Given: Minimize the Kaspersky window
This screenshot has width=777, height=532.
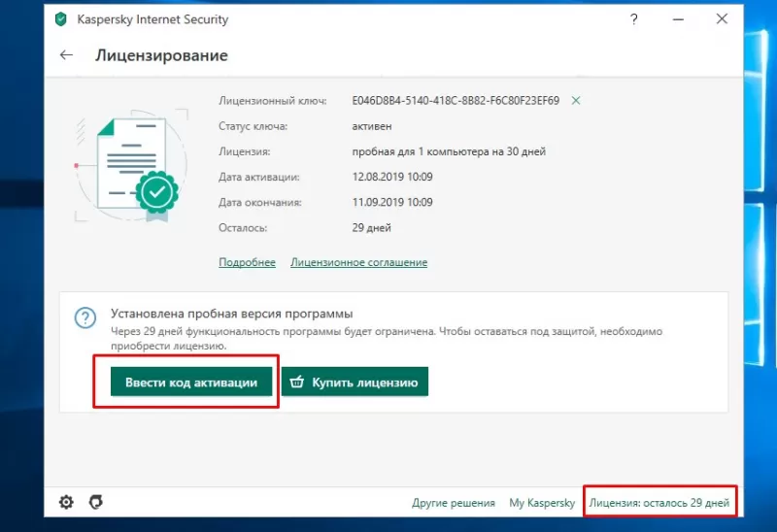Looking at the screenshot, I should coord(678,19).
